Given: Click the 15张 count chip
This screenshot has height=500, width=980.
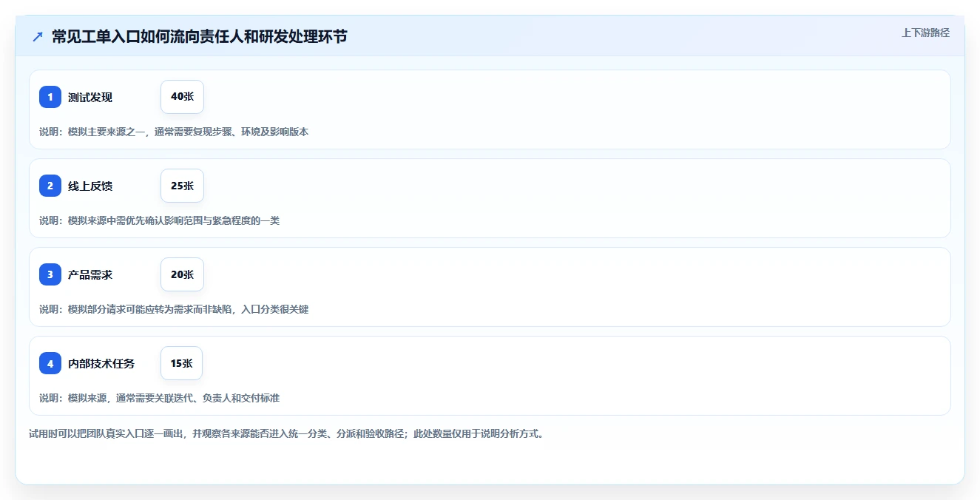Looking at the screenshot, I should point(181,363).
